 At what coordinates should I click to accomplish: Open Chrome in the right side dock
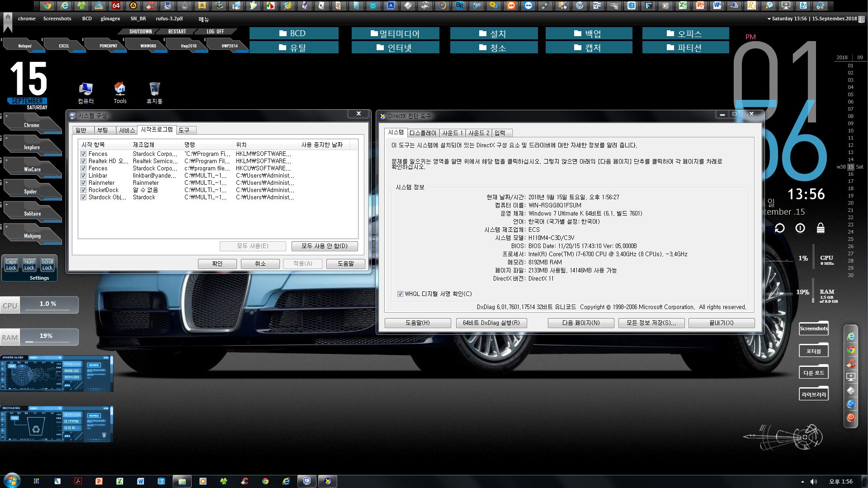851,350
